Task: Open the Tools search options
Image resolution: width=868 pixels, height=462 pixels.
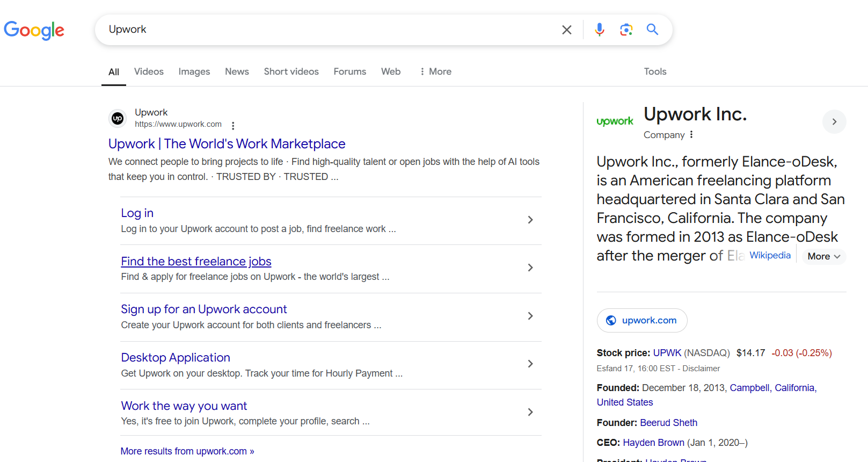Action: (655, 71)
